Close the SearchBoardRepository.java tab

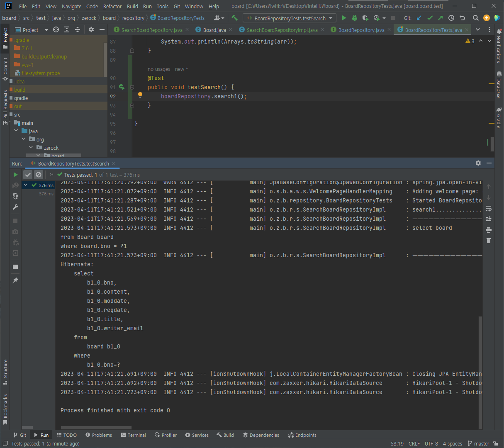pos(187,30)
